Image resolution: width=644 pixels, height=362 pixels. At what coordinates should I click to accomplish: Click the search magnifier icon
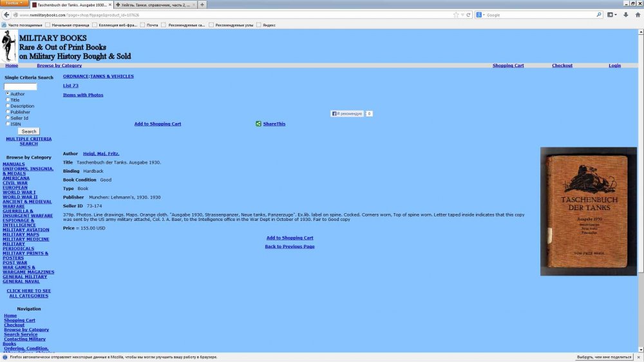[599, 15]
